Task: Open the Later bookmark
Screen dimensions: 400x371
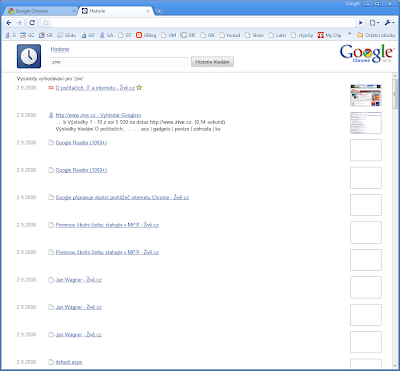Action: point(278,35)
